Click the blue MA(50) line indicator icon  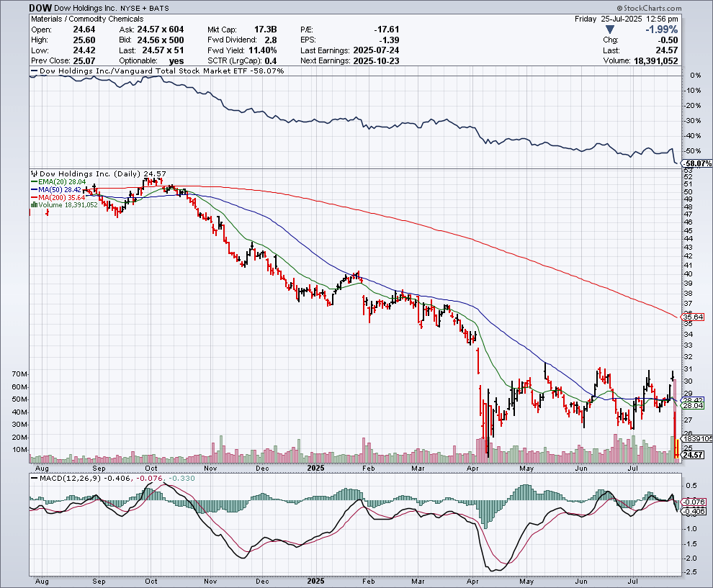tap(36, 189)
